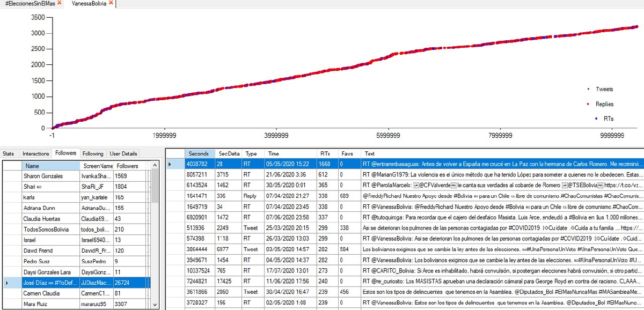Click Seconds cell 8057211

(200, 174)
